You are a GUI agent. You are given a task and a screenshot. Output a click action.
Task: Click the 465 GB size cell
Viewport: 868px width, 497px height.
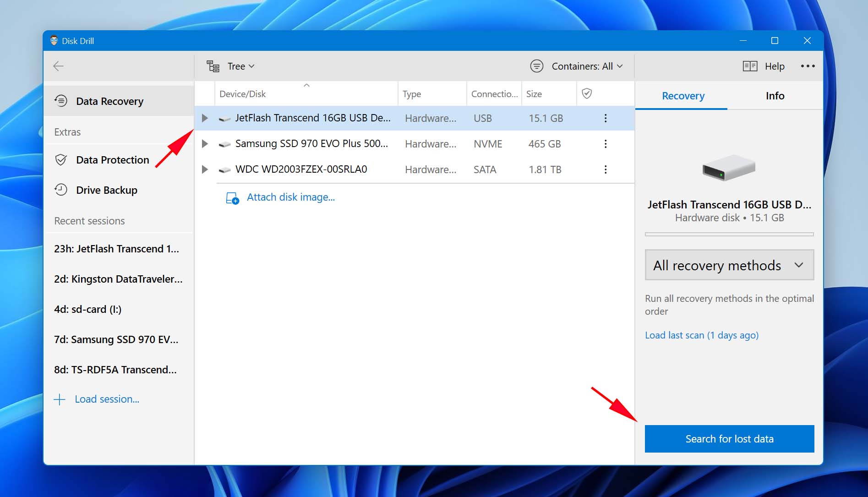(544, 144)
